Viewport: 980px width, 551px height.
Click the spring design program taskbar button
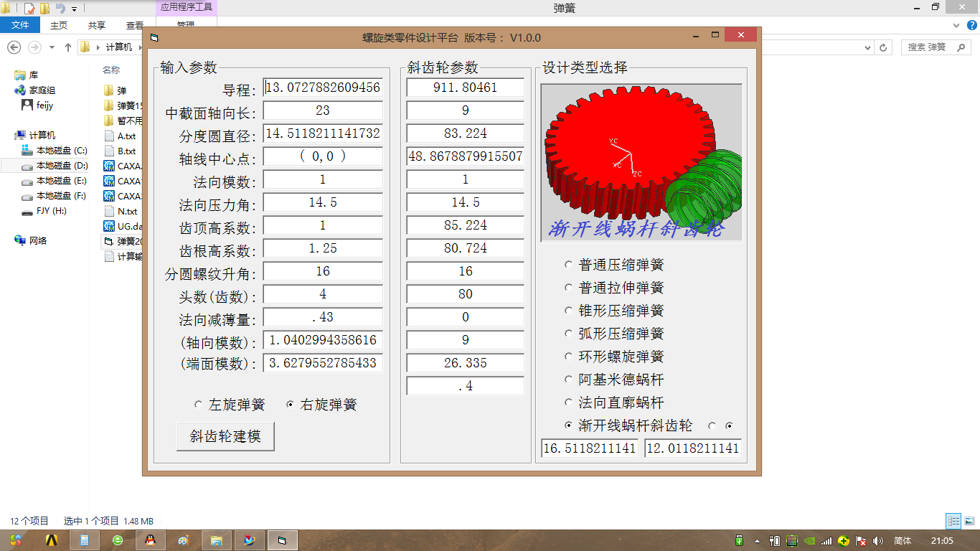[282, 540]
